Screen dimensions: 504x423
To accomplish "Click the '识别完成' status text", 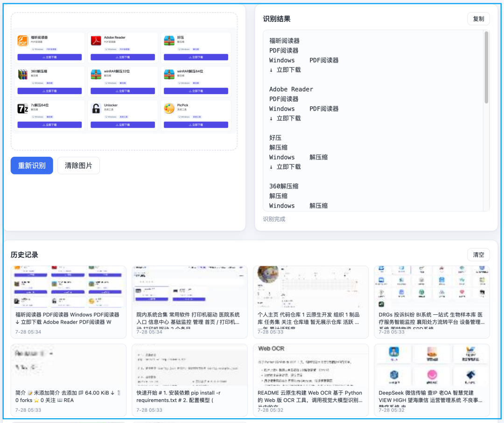I will pyautogui.click(x=274, y=219).
